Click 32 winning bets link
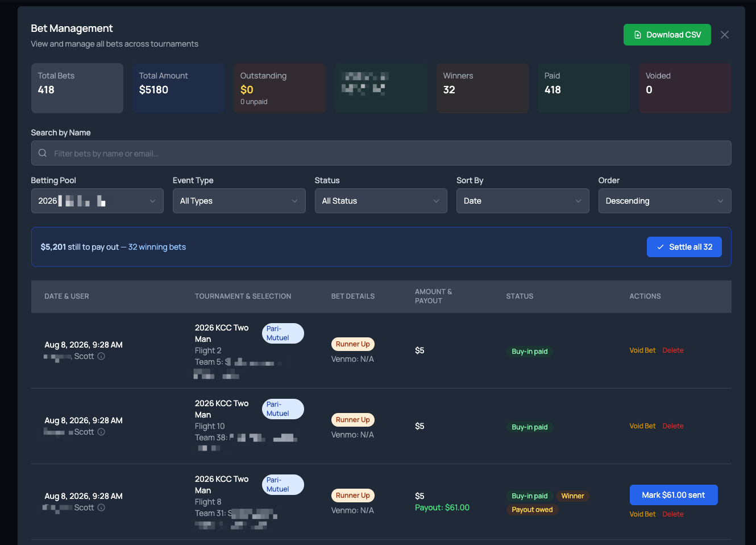The width and height of the screenshot is (756, 545). click(x=157, y=247)
